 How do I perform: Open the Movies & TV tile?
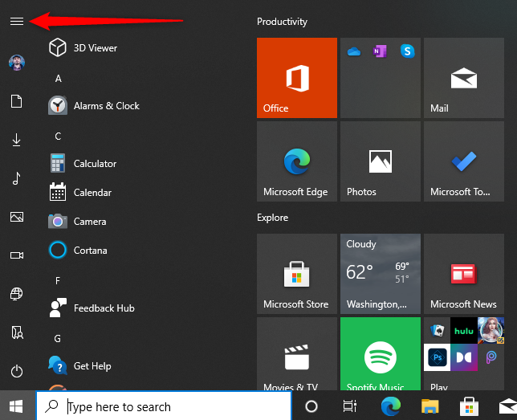click(297, 353)
